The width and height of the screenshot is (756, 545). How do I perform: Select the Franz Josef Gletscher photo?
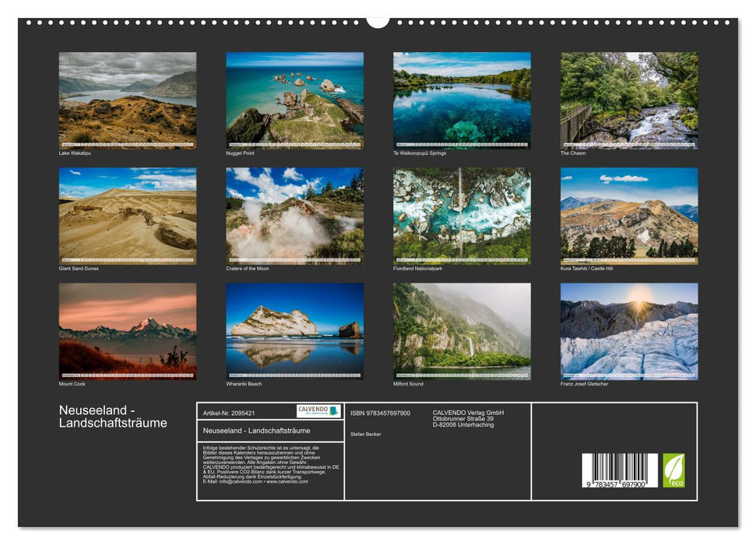coord(631,331)
